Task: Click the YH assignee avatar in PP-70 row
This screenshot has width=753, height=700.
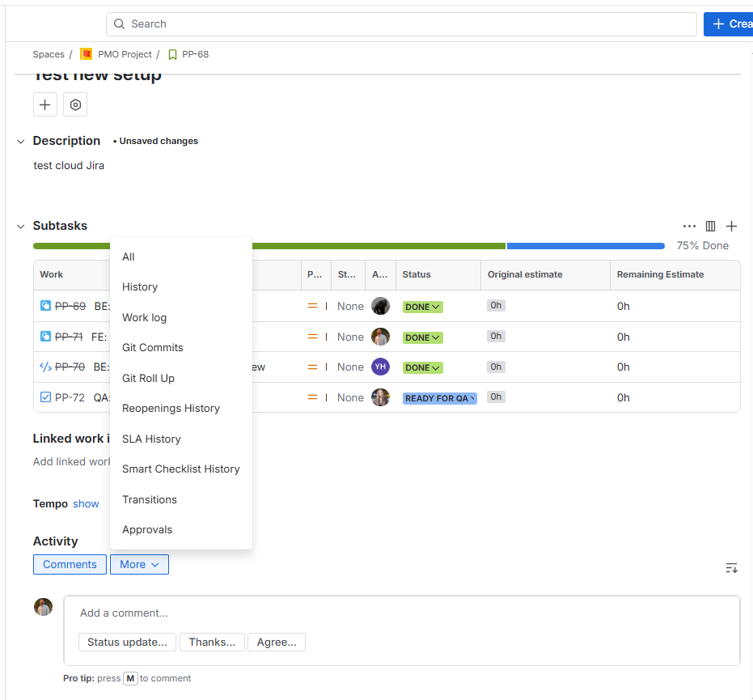Action: point(380,367)
